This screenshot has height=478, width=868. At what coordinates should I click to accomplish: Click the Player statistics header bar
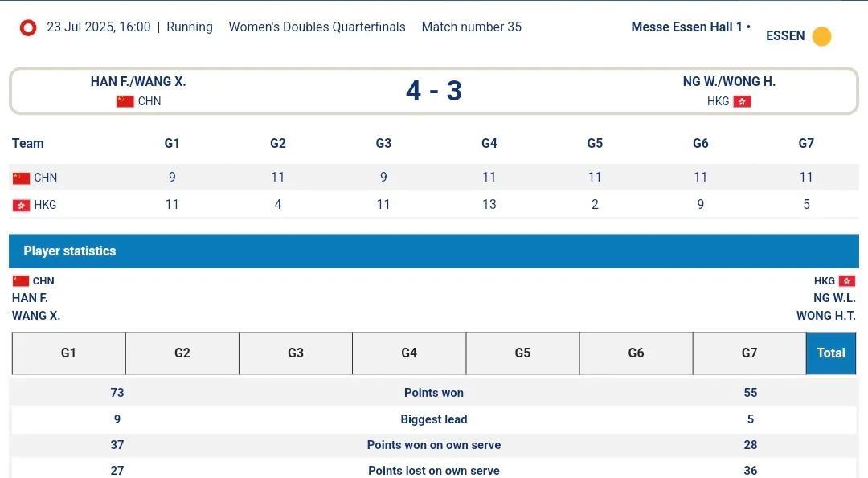tap(434, 251)
